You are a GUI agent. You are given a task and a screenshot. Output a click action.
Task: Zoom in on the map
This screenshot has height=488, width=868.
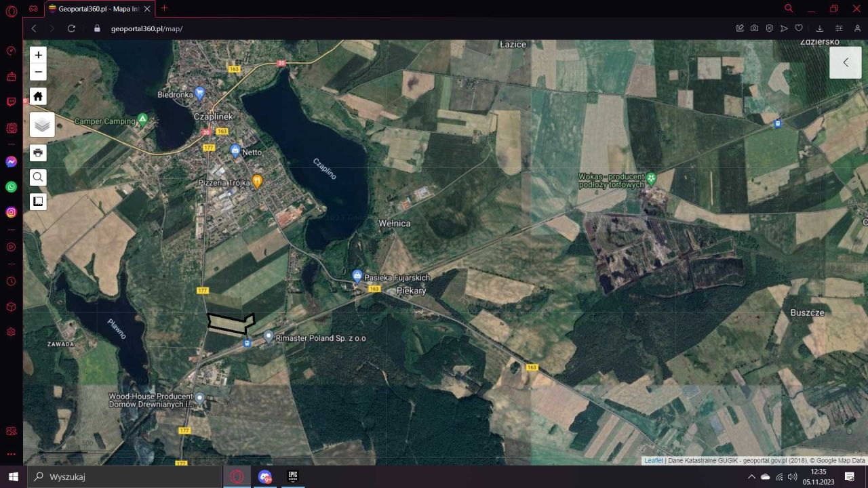38,55
